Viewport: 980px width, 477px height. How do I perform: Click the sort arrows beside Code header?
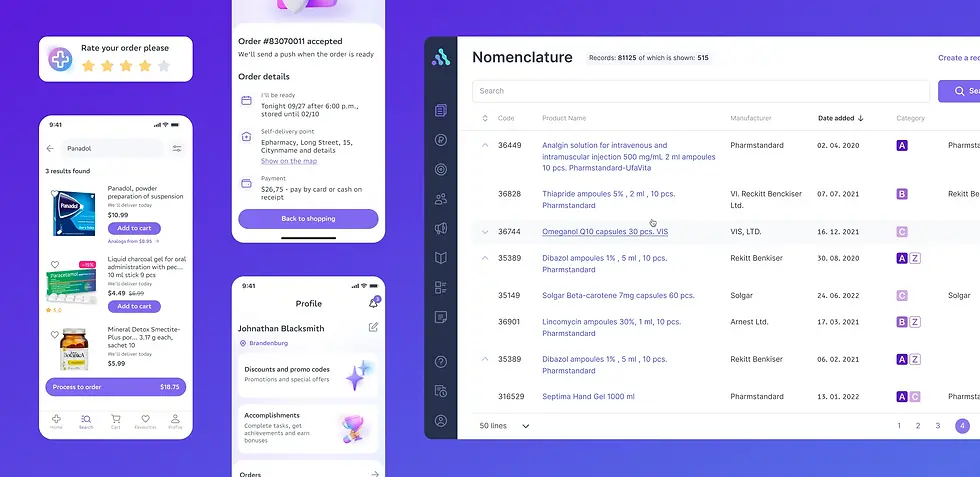coord(485,118)
